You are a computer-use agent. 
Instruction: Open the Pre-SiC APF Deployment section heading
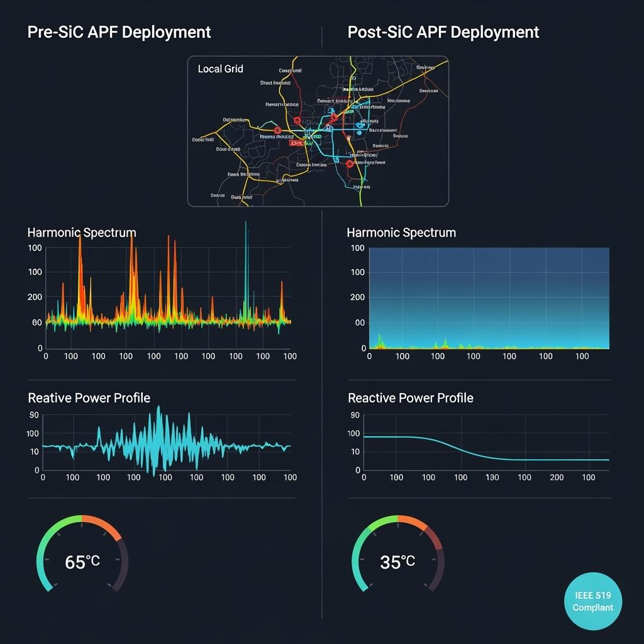pos(119,33)
